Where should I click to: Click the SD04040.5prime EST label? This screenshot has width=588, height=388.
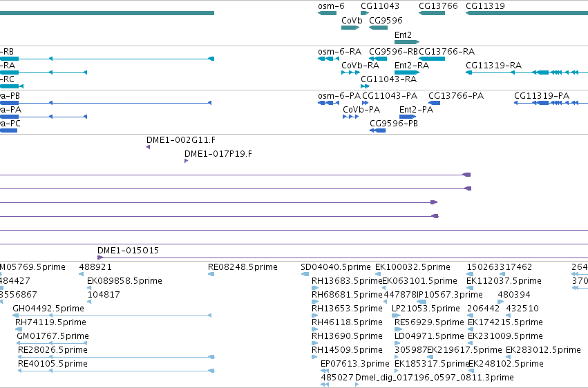tap(336, 267)
